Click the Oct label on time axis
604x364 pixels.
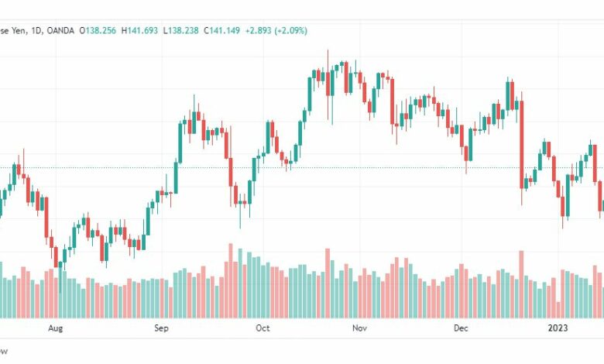pos(263,328)
